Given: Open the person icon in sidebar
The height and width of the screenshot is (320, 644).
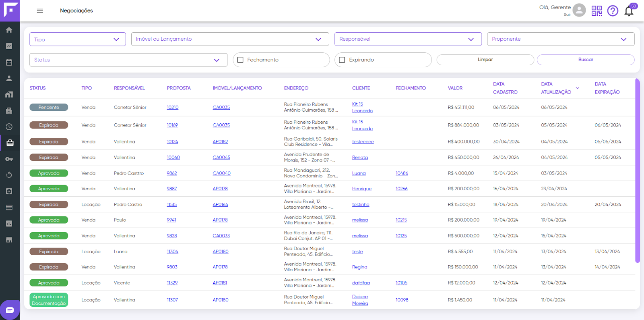Looking at the screenshot, I should tap(9, 78).
